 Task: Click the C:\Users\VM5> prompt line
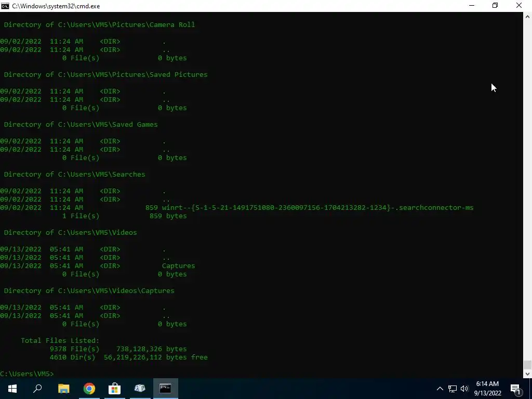click(x=27, y=374)
